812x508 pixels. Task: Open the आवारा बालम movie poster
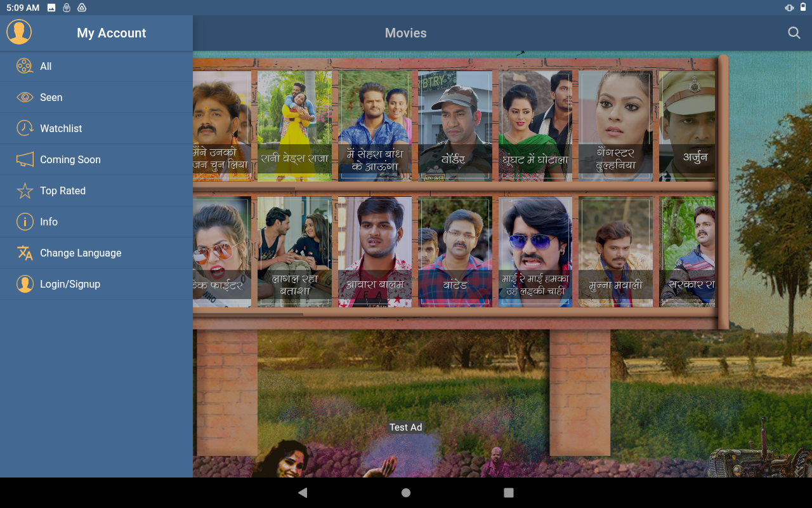(375, 251)
